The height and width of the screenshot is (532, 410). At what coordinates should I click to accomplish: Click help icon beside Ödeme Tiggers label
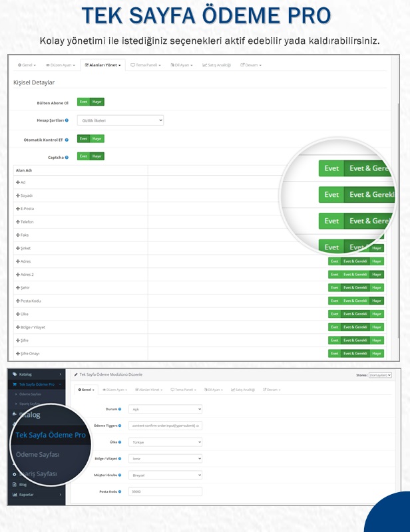(120, 426)
